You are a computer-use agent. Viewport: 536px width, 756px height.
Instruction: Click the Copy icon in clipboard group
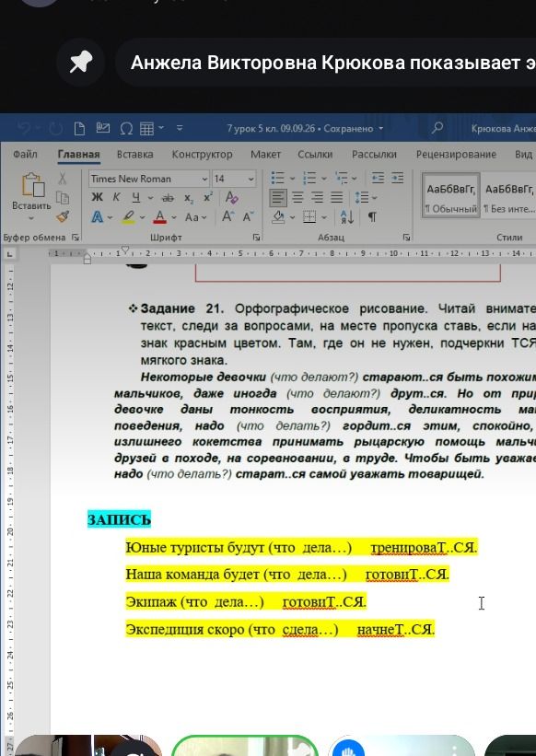(x=63, y=198)
